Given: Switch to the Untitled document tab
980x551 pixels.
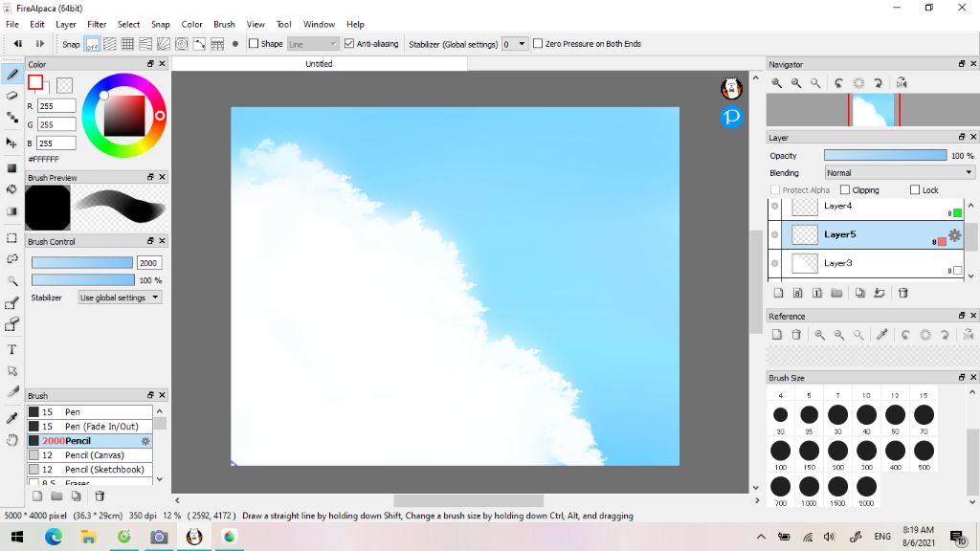Looking at the screenshot, I should (x=319, y=64).
